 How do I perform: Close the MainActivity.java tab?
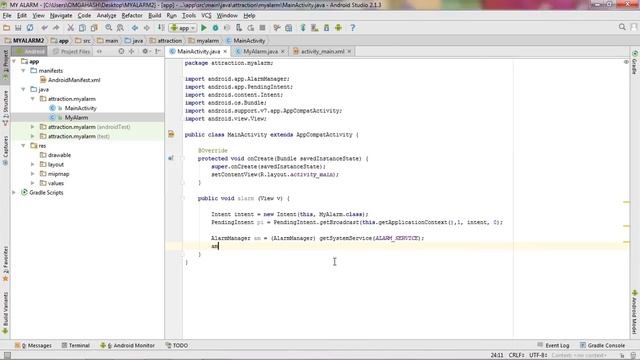pyautogui.click(x=225, y=51)
